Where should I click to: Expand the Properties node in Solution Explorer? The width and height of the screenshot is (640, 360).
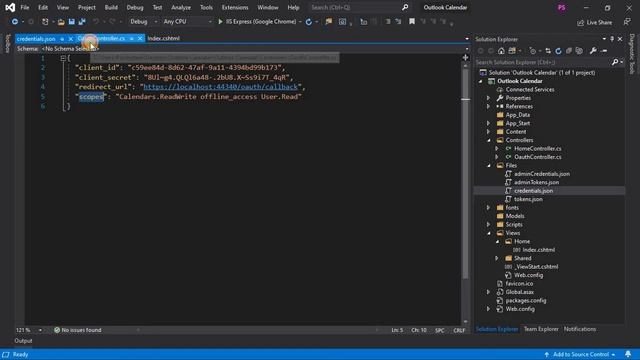[488, 98]
